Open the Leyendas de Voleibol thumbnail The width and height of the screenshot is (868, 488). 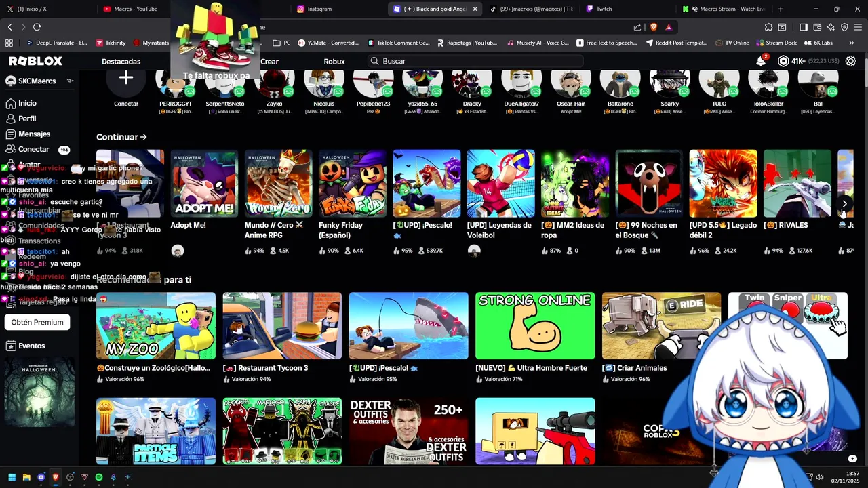tap(501, 184)
